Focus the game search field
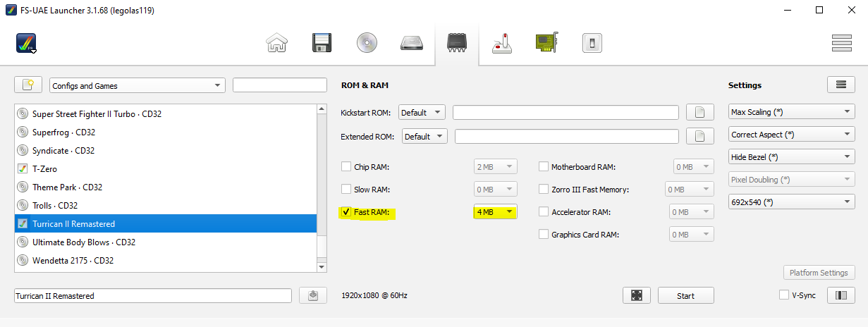This screenshot has width=868, height=327. pyautogui.click(x=280, y=85)
